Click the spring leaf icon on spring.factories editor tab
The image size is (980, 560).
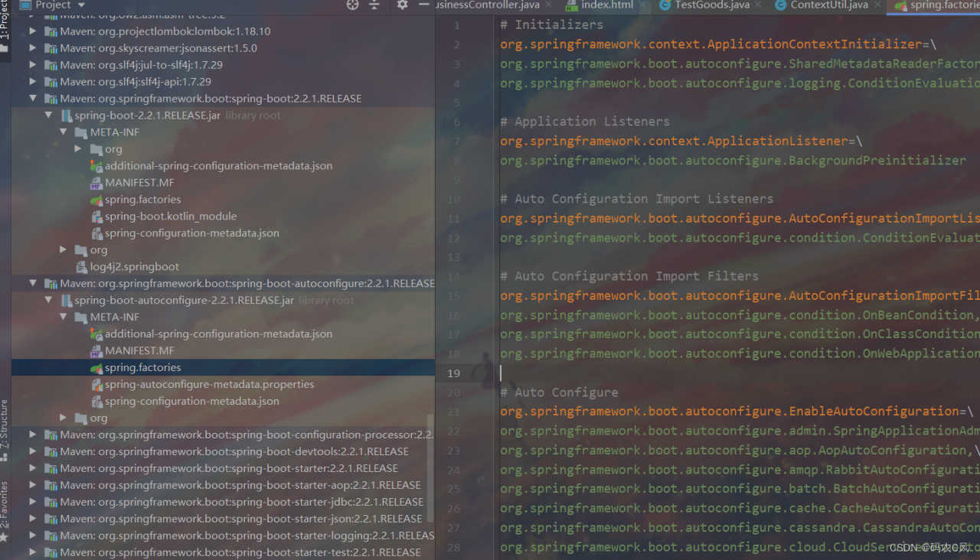pyautogui.click(x=901, y=5)
